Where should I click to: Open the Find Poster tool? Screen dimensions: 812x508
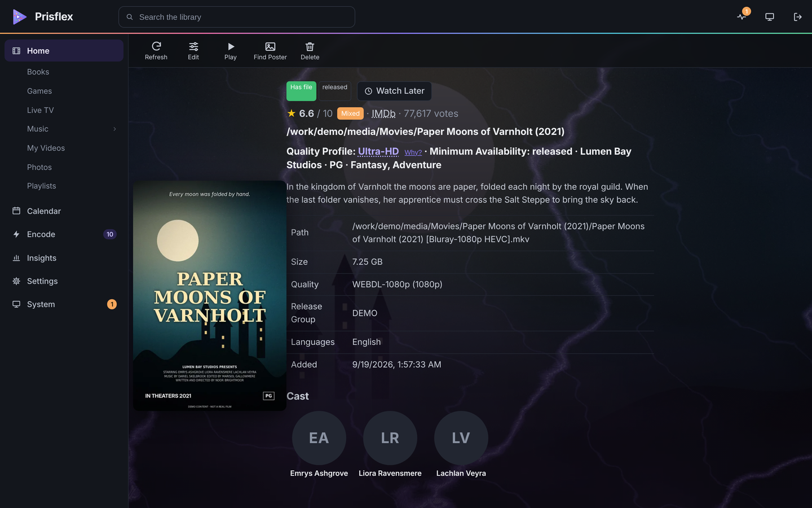click(x=270, y=51)
